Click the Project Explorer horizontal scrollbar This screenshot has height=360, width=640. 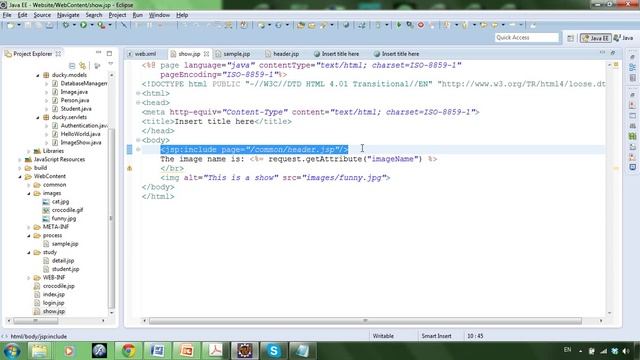click(36, 321)
